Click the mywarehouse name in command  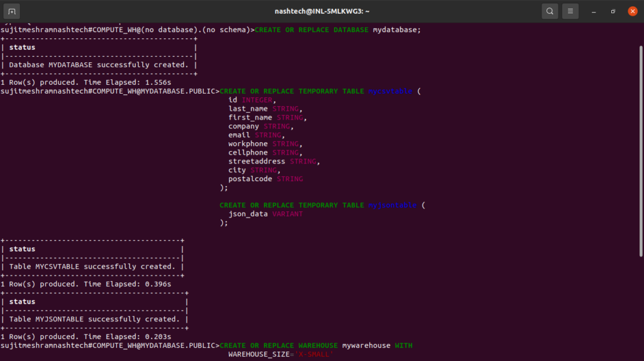pyautogui.click(x=366, y=346)
